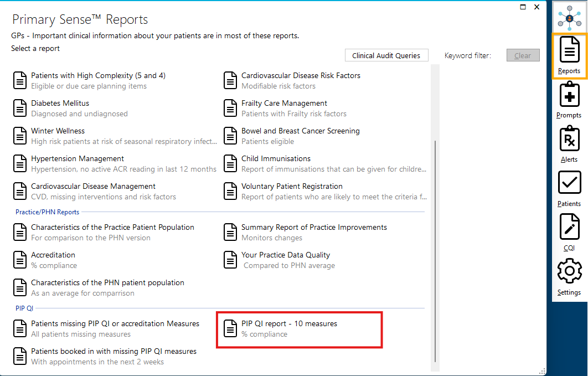Screen dimensions: 588x376
Task: Click the "Diagnosed and undiagnosed" description
Action: (80, 114)
